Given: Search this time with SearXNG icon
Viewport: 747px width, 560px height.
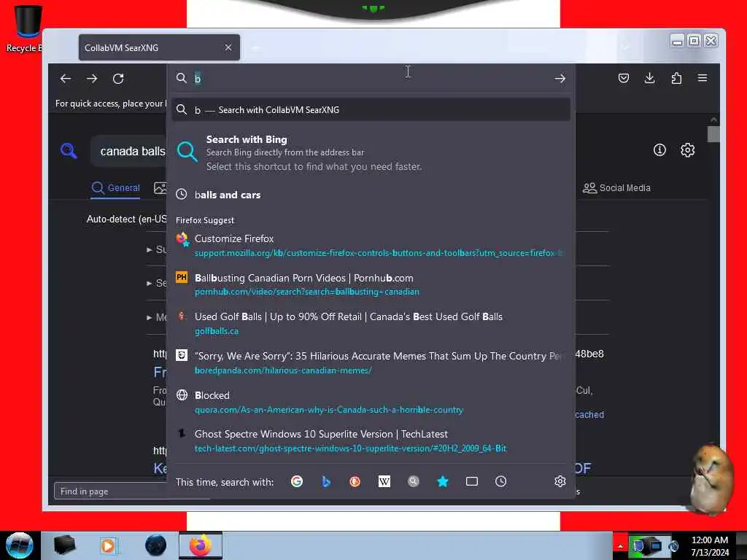Looking at the screenshot, I should tap(414, 481).
